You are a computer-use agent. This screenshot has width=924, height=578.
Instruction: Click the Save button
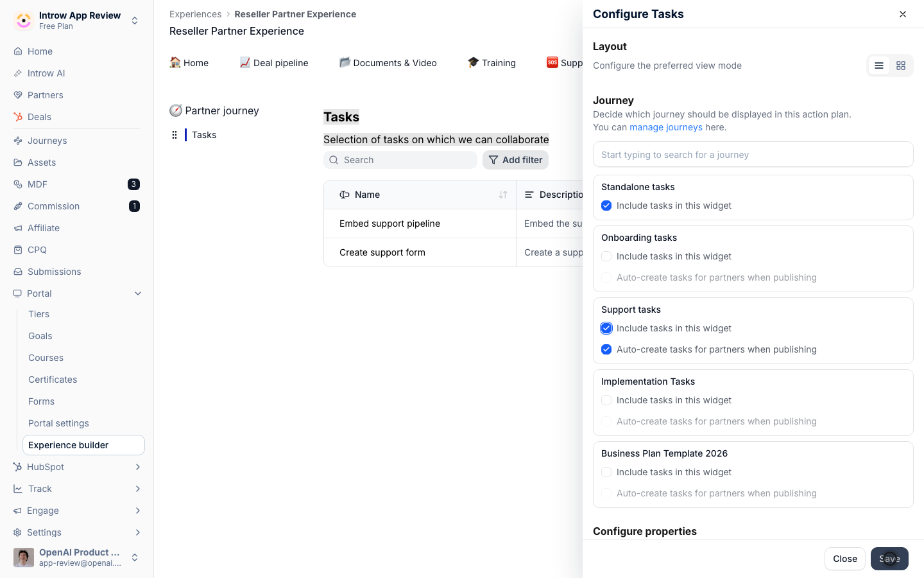pos(889,559)
